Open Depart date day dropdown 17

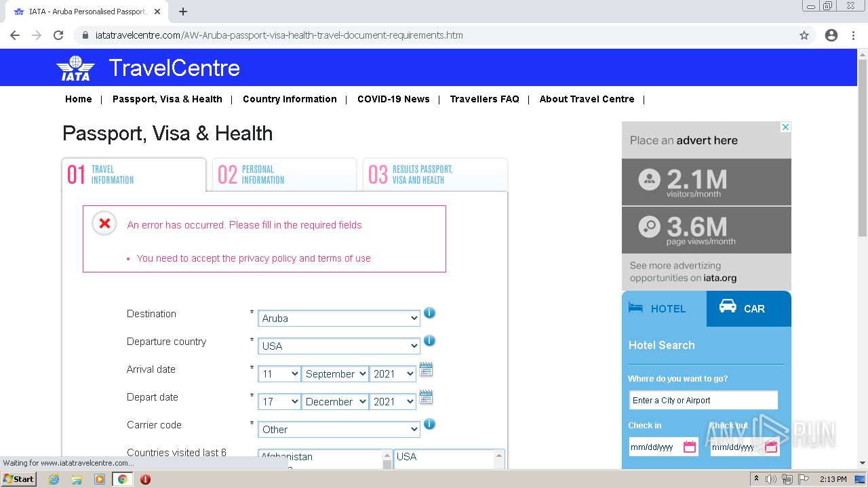(279, 402)
